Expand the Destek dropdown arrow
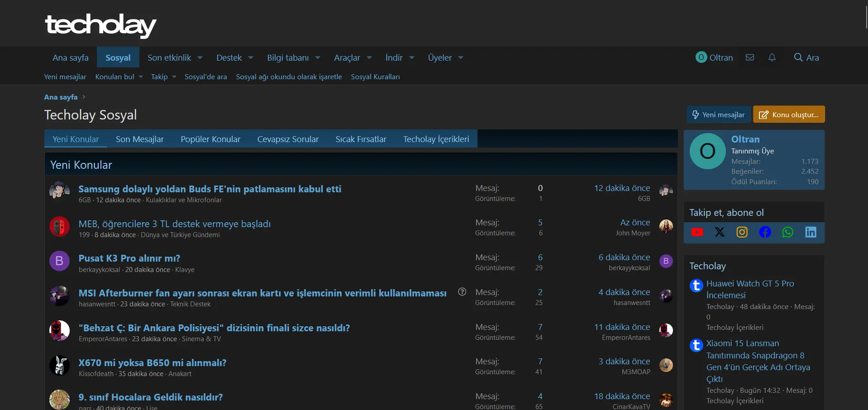The image size is (868, 410). click(x=251, y=57)
